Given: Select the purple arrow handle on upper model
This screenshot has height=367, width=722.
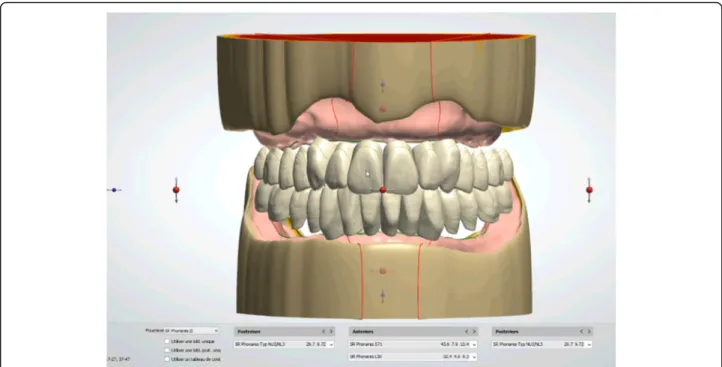Looking at the screenshot, I should (x=383, y=85).
